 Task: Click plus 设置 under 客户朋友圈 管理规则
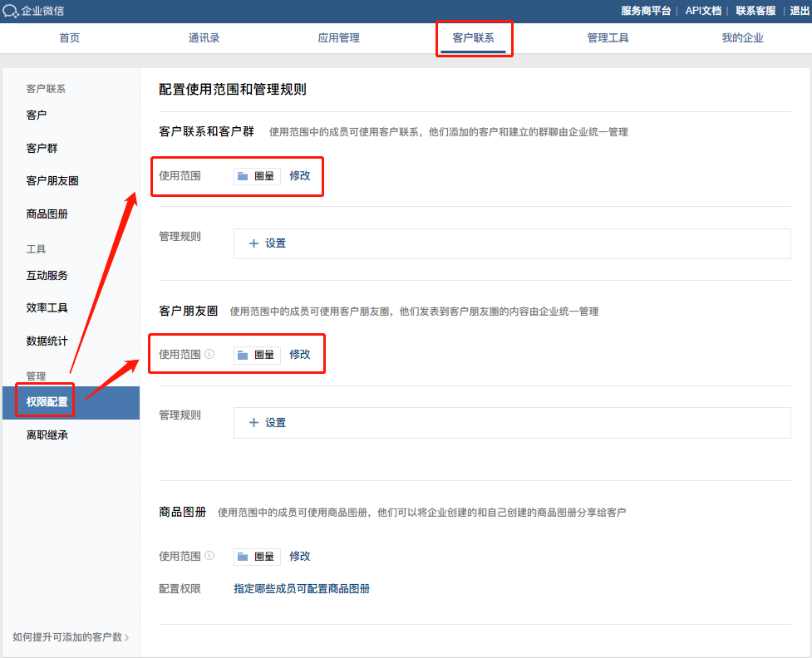coord(268,423)
